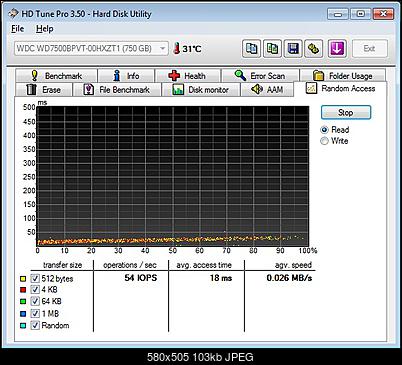Screen dimensions: 402x365
Task: Toggle the 64 KB checkbox
Action: [x=35, y=301]
